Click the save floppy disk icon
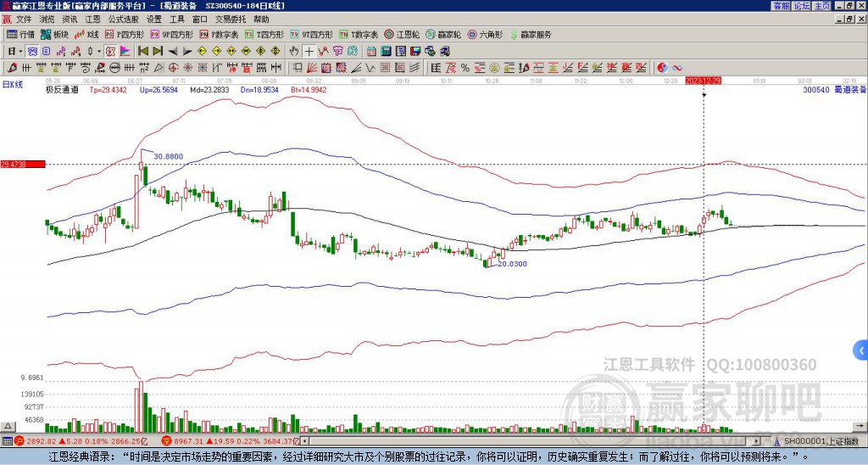The height and width of the screenshot is (465, 868). tap(415, 51)
